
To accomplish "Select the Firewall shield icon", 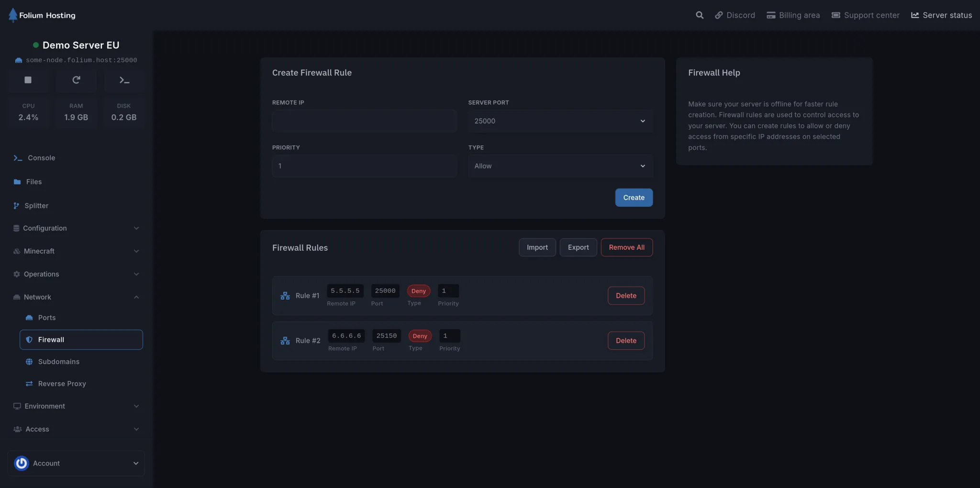I will [x=30, y=340].
